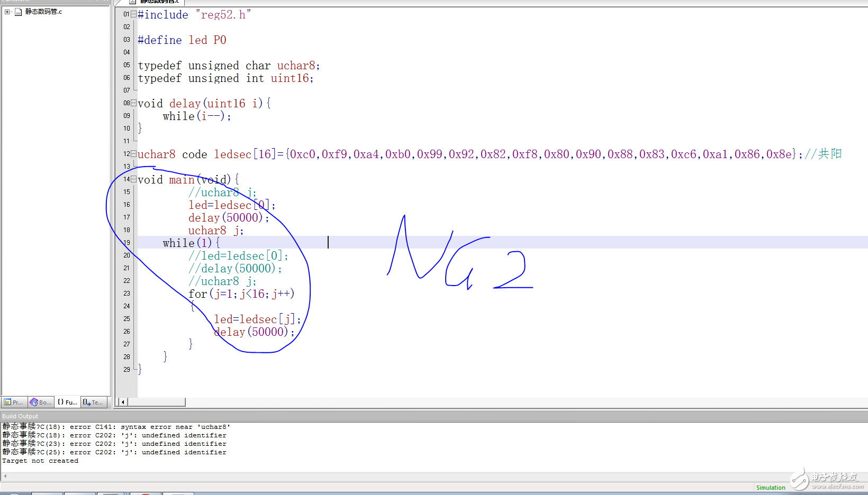Image resolution: width=868 pixels, height=495 pixels.
Task: Click the while(i--); line
Action: 197,116
